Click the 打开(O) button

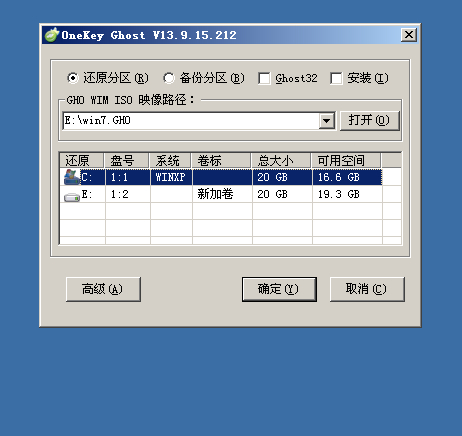(x=369, y=120)
